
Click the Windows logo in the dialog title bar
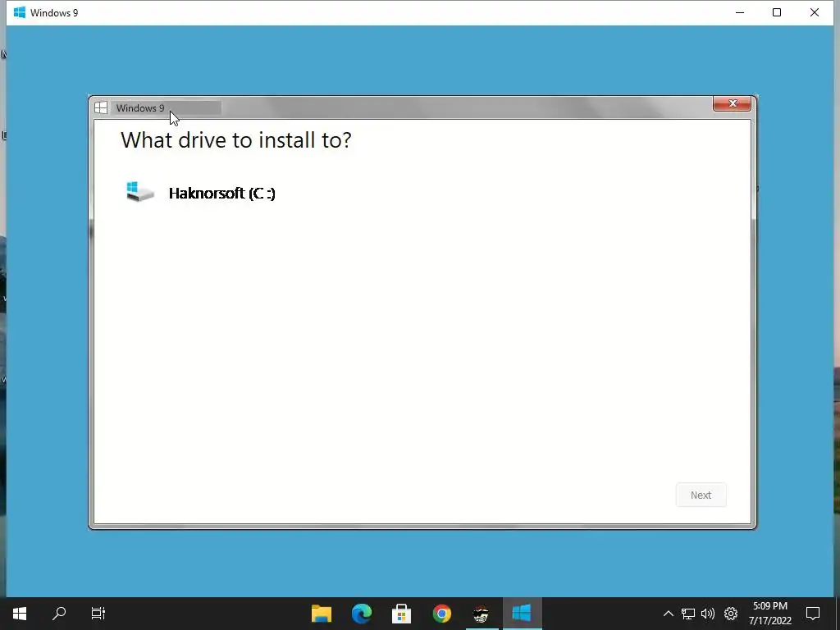point(101,107)
